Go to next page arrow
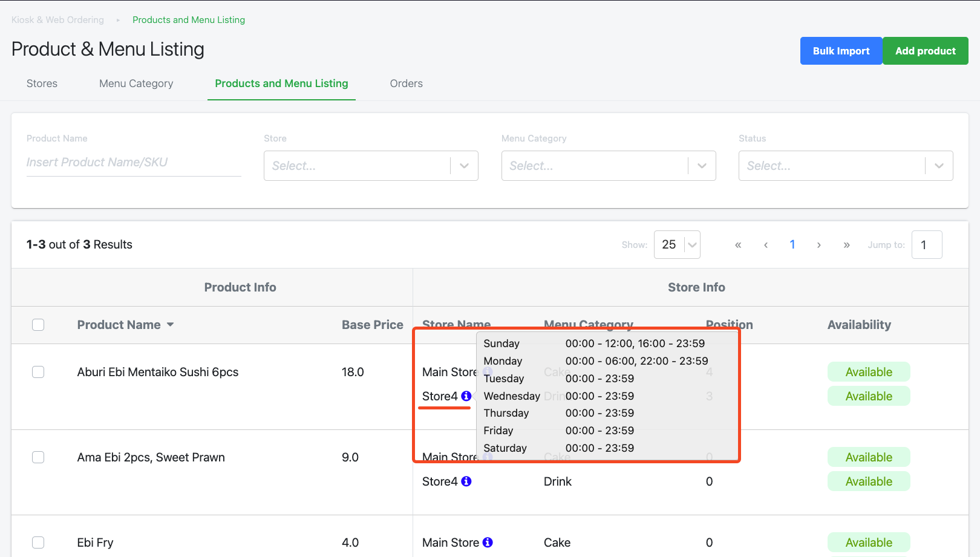Image resolution: width=980 pixels, height=557 pixels. (x=819, y=245)
